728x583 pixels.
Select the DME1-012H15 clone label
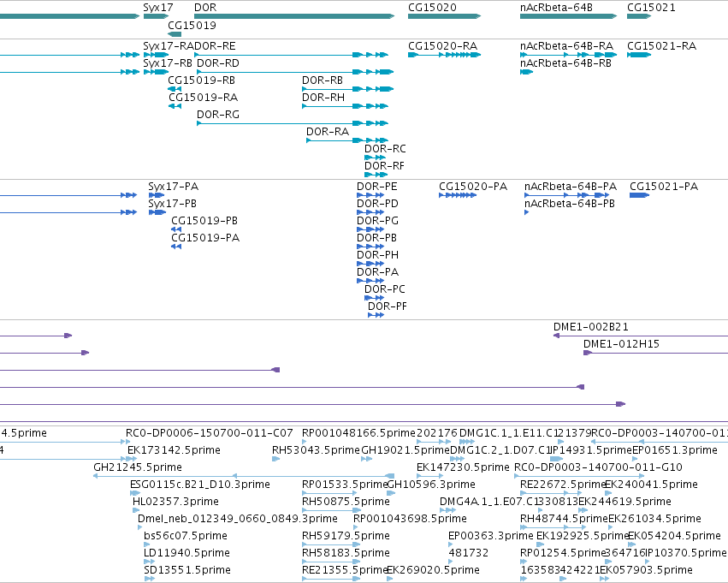(622, 344)
